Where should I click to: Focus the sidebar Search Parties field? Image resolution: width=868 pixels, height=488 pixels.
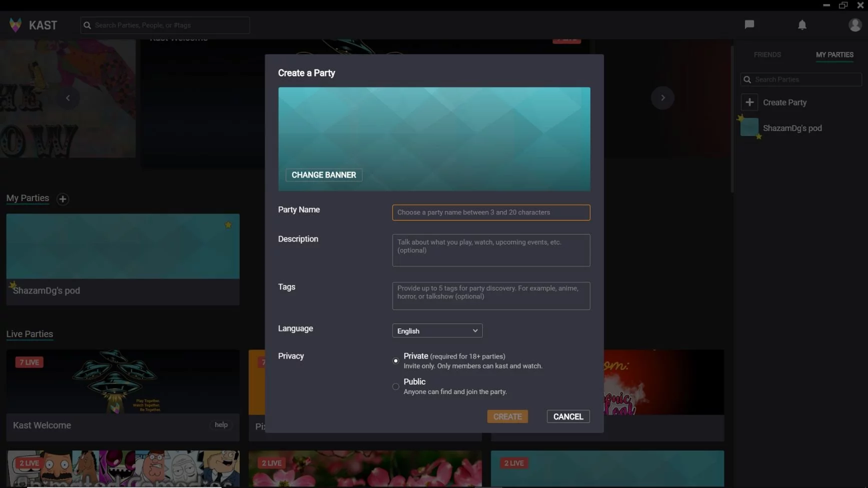(801, 79)
